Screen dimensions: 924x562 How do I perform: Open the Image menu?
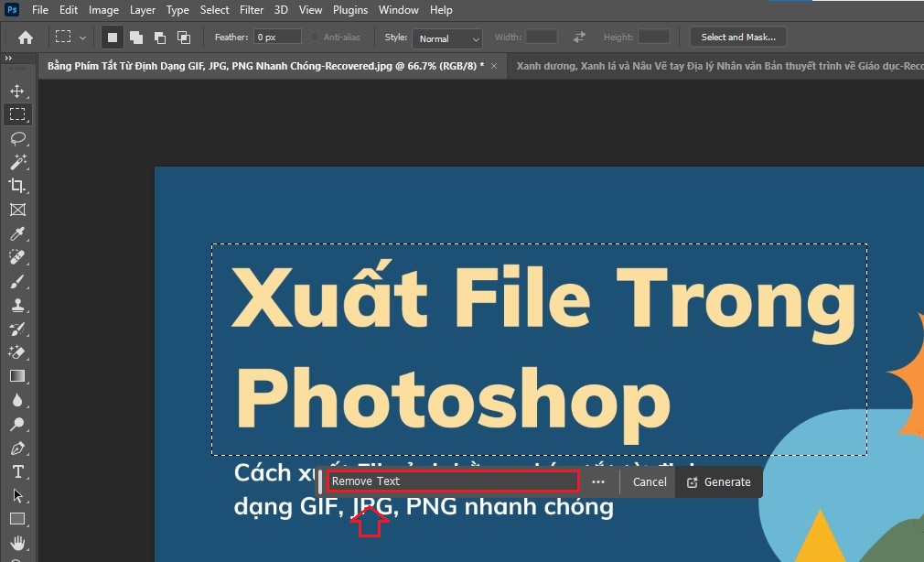[x=103, y=10]
